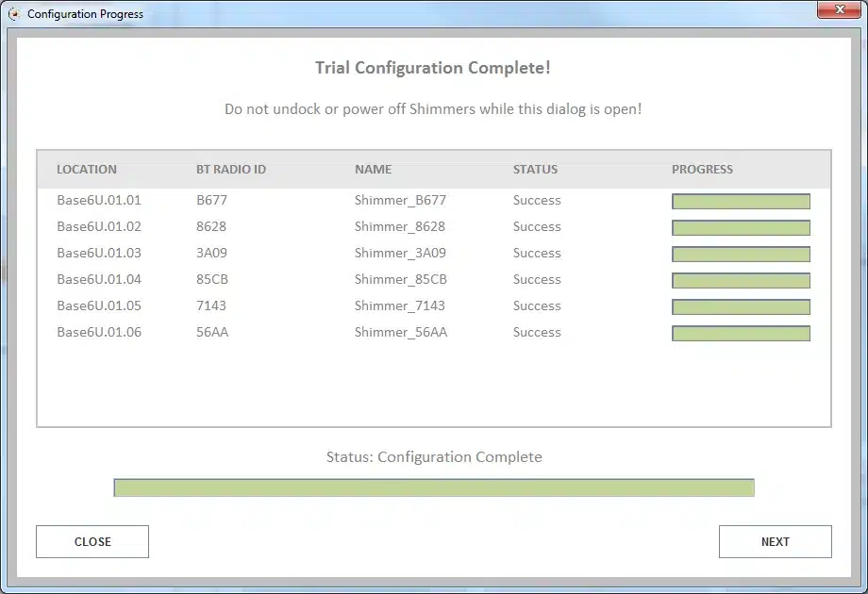Image resolution: width=868 pixels, height=594 pixels.
Task: Click Success status for Shimmer_8628
Action: pyautogui.click(x=537, y=227)
